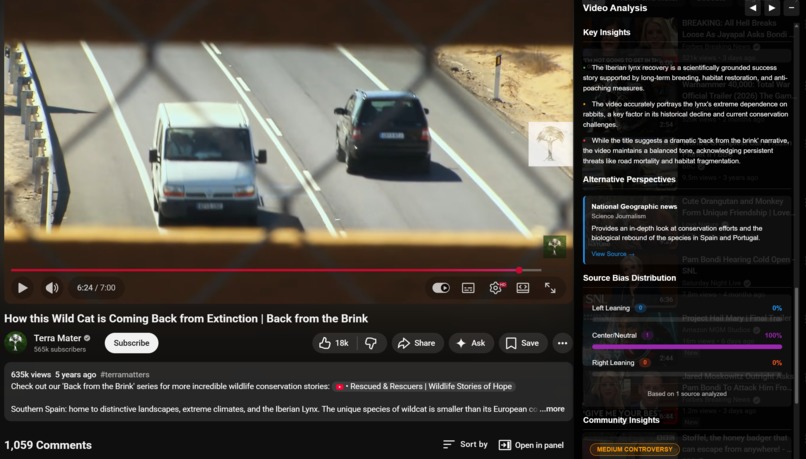Click the video title text
Screen dimensions: 806x459
coord(186,319)
